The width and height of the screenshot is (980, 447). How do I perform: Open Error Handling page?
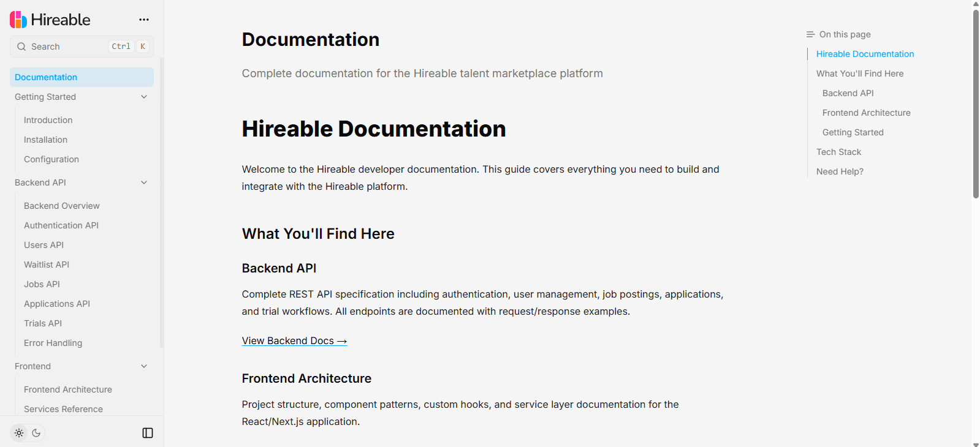click(53, 343)
